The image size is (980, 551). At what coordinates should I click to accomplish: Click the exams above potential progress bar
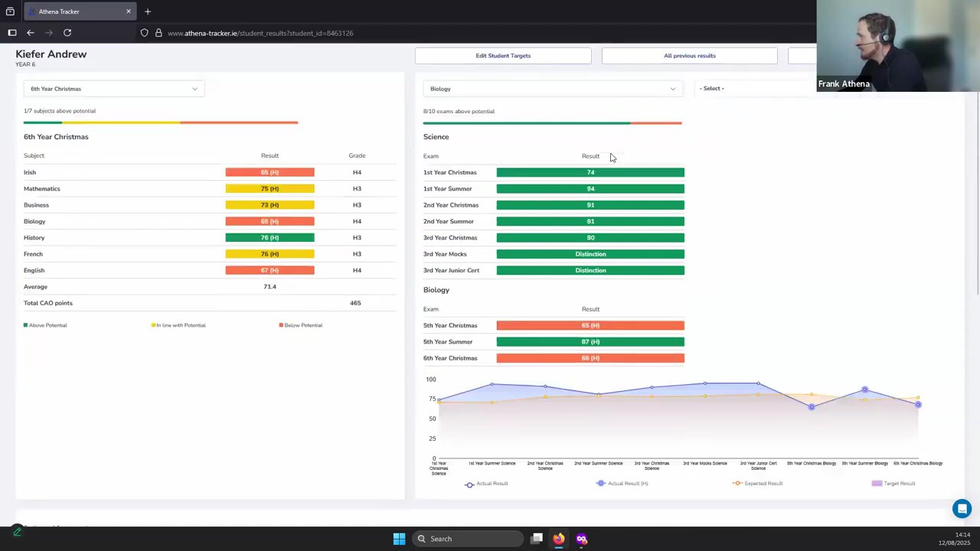pyautogui.click(x=552, y=122)
